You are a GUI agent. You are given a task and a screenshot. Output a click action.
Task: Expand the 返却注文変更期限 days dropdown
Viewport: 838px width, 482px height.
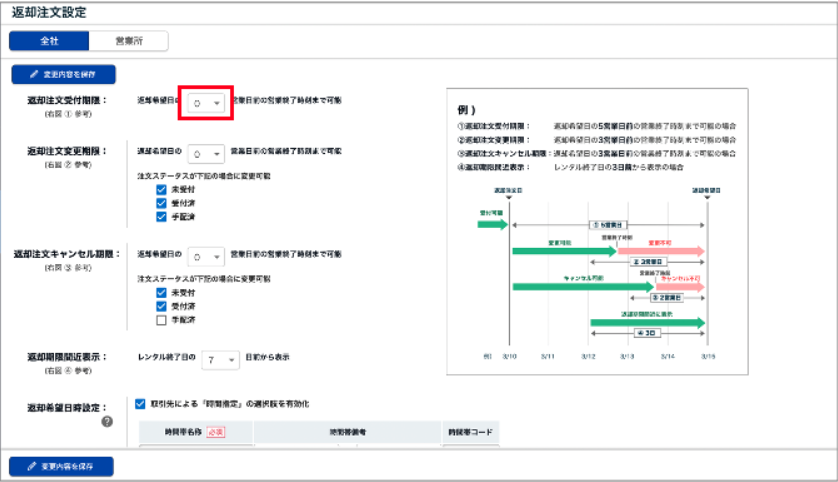click(x=206, y=154)
